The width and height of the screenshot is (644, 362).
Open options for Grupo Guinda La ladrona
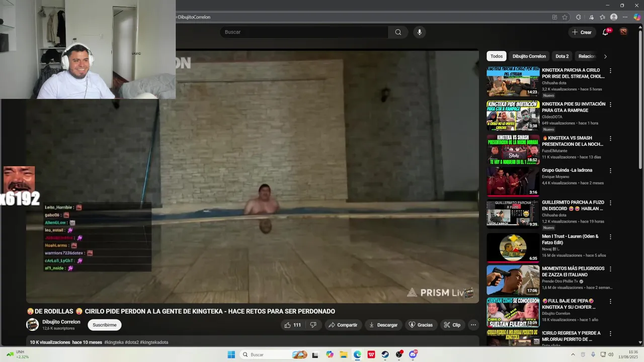tap(610, 170)
